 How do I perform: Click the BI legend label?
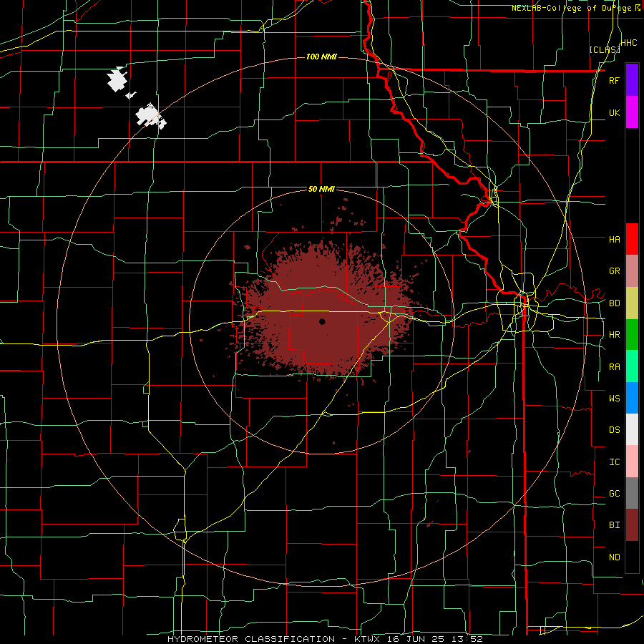tap(614, 525)
